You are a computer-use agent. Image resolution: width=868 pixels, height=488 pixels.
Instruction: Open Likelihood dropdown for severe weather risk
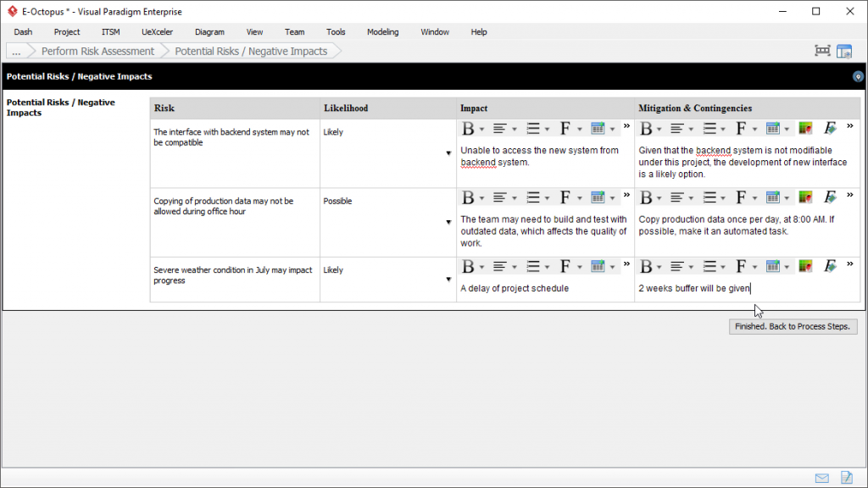[x=448, y=280]
